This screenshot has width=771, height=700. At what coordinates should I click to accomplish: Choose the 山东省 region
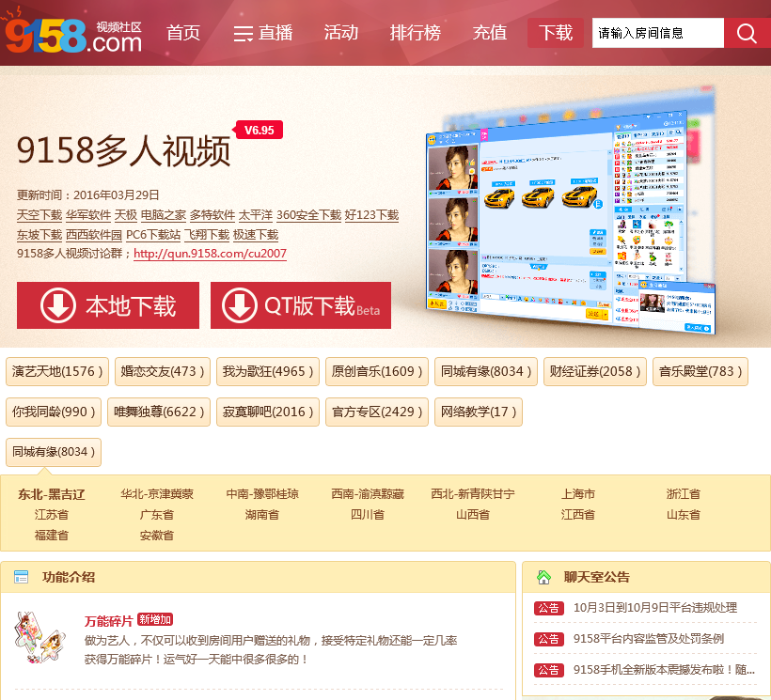(684, 515)
